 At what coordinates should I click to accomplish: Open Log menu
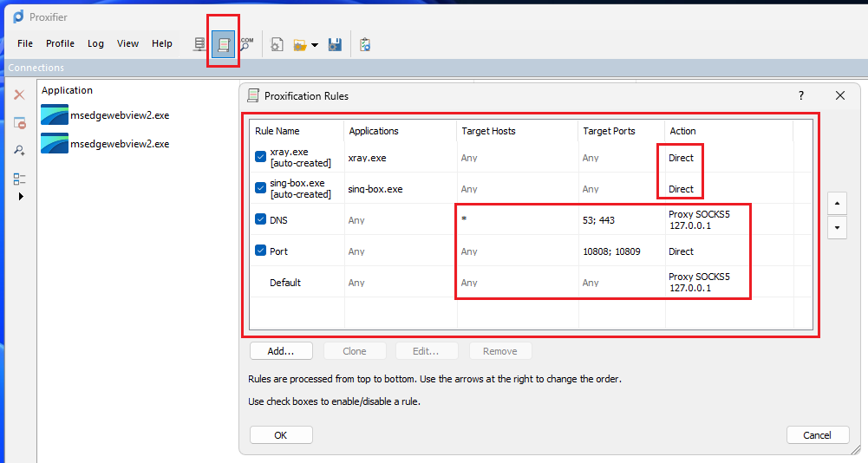(95, 43)
